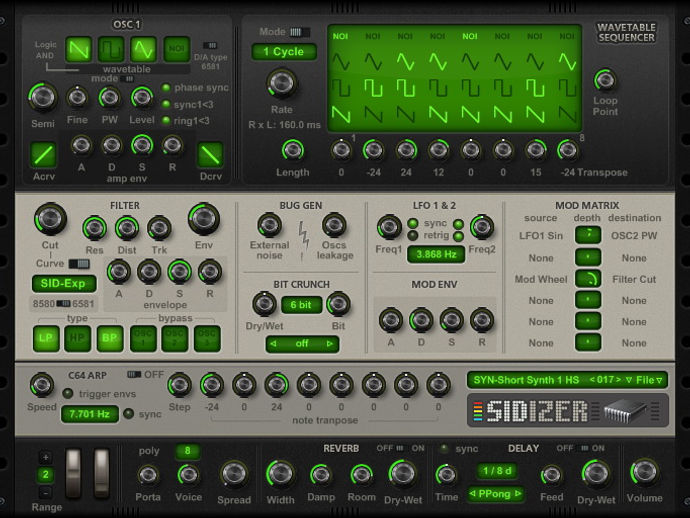
Task: Click previous preset arrow before 017
Action: 592,379
